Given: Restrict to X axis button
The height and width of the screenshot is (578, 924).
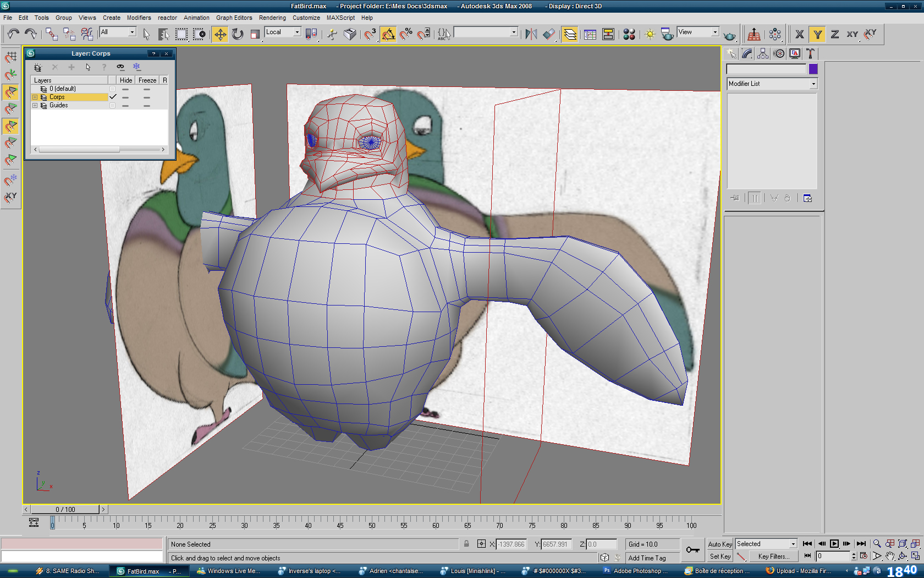Looking at the screenshot, I should 800,34.
